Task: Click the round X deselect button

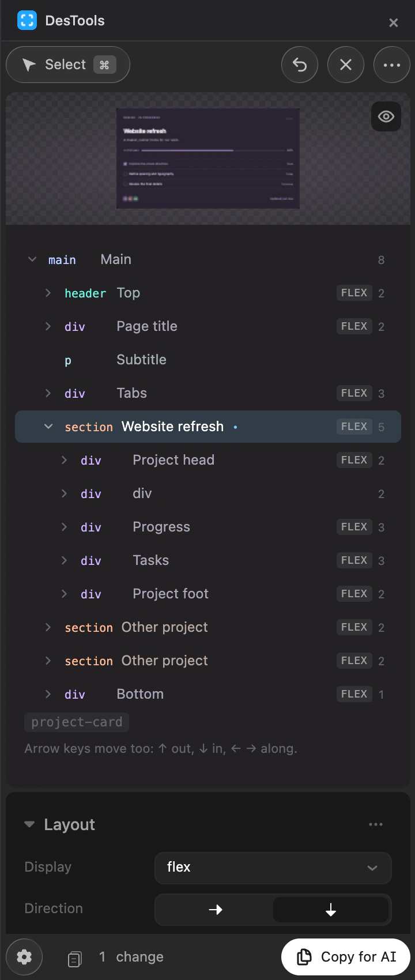Action: coord(346,65)
